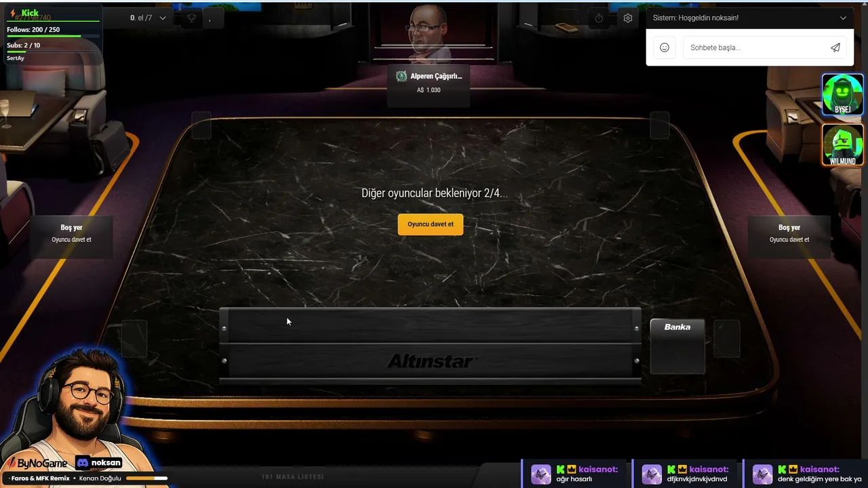This screenshot has width=868, height=488.
Task: Click the 'Oyuncu davet et' yellow button
Action: [x=431, y=224]
